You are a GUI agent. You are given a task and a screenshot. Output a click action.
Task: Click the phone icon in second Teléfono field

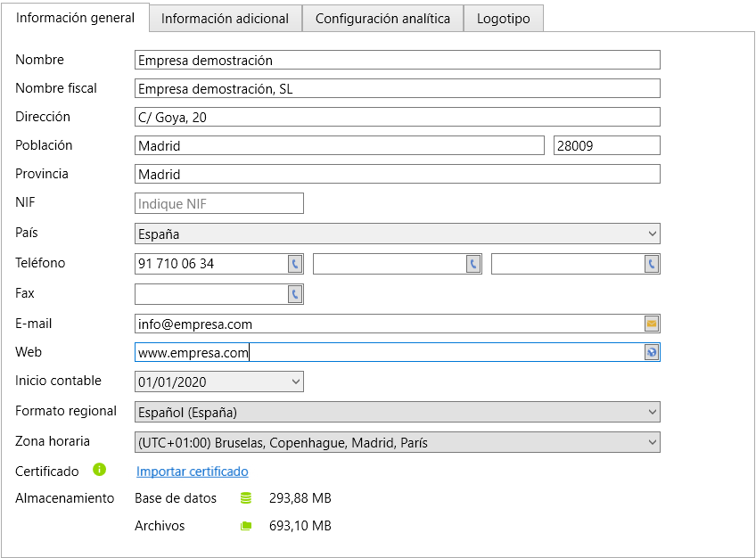[x=473, y=264]
